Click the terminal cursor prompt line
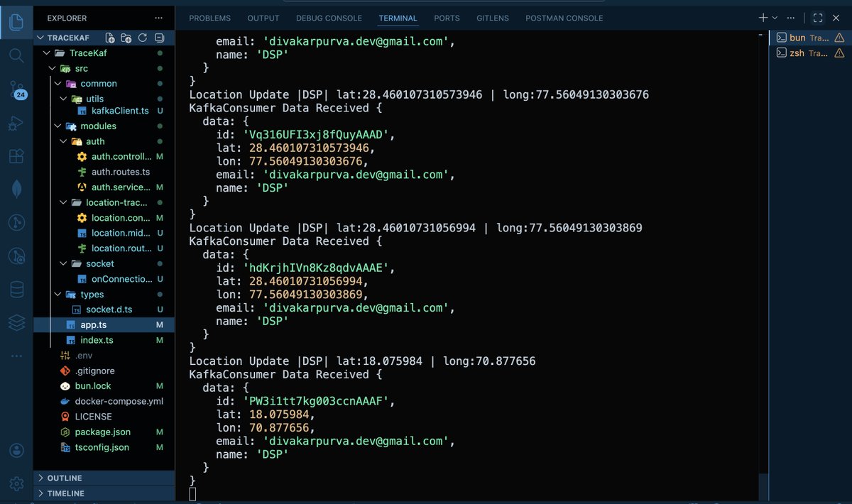Screen dimensions: 852x504 pyautogui.click(x=193, y=494)
